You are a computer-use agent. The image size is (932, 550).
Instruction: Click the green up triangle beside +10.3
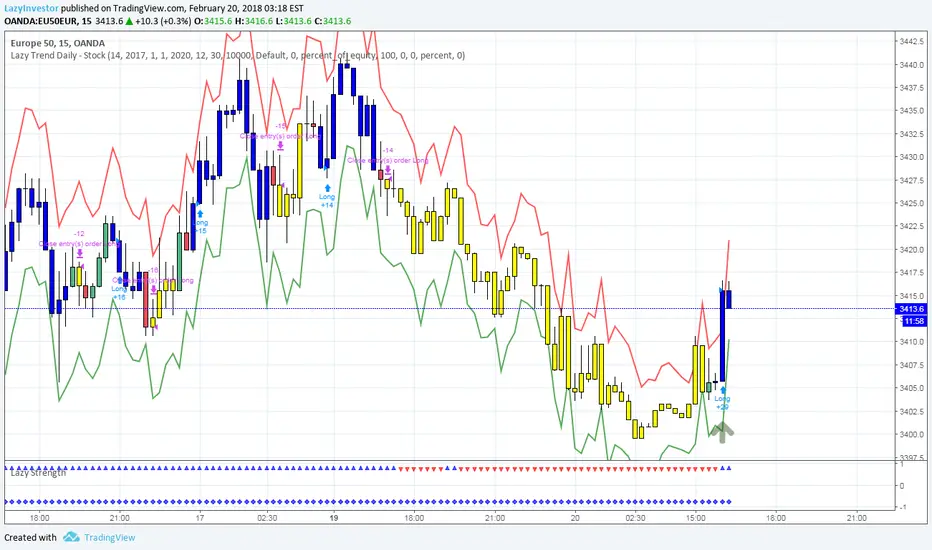129,21
